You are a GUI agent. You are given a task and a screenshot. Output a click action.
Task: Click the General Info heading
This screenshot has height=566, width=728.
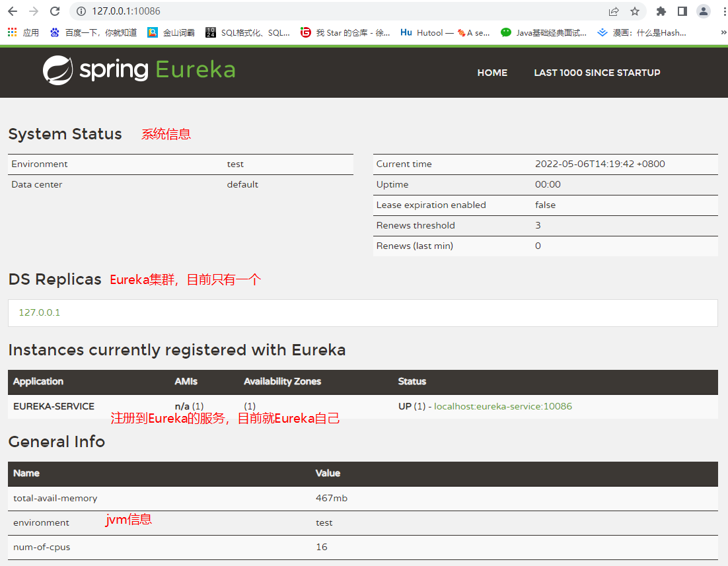57,442
